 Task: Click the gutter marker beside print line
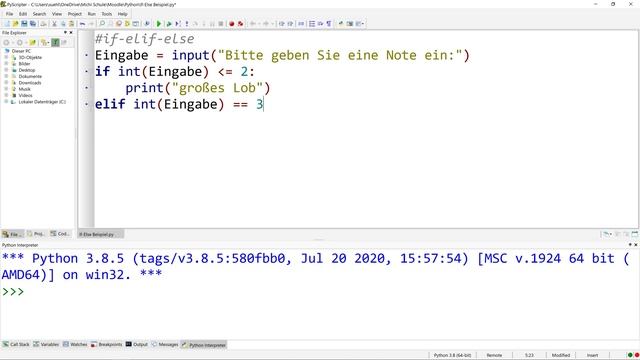click(x=87, y=88)
